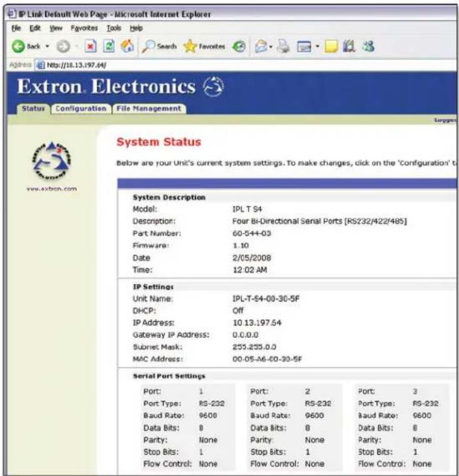Screen dimensions: 459x476
Task: Click Port 2 port type RS-232
Action: pos(318,403)
